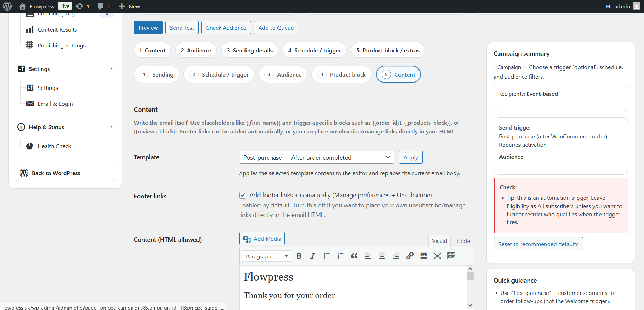The width and height of the screenshot is (644, 310).
Task: Click Apply template button
Action: [410, 157]
